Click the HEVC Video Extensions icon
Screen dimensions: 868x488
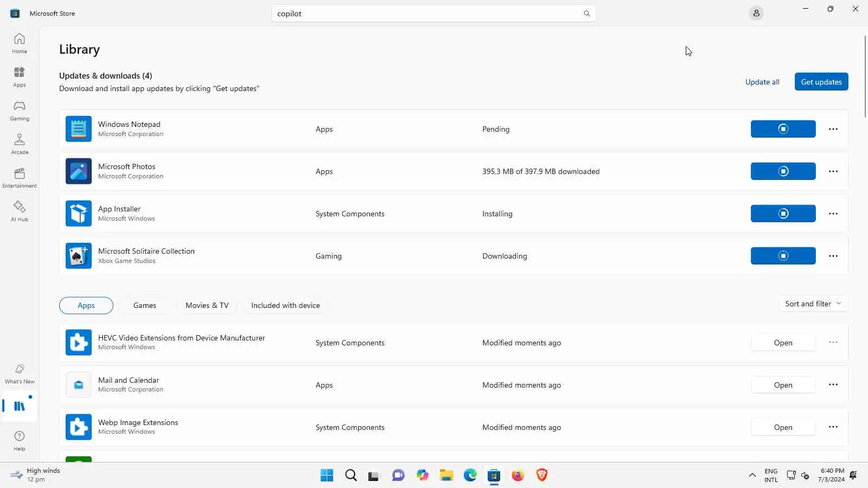pyautogui.click(x=79, y=343)
